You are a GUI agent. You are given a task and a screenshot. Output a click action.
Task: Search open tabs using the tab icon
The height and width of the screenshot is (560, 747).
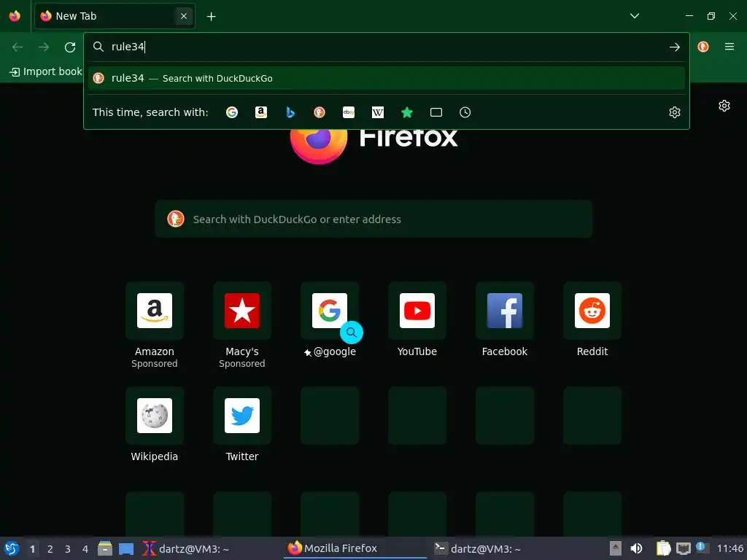(x=436, y=112)
